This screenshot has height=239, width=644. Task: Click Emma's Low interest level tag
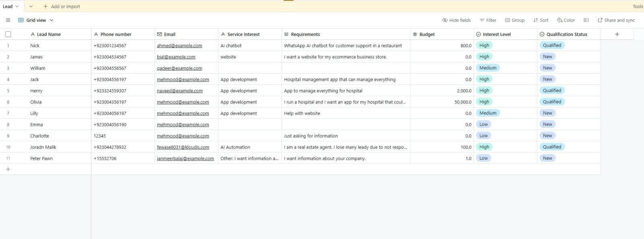pos(483,124)
